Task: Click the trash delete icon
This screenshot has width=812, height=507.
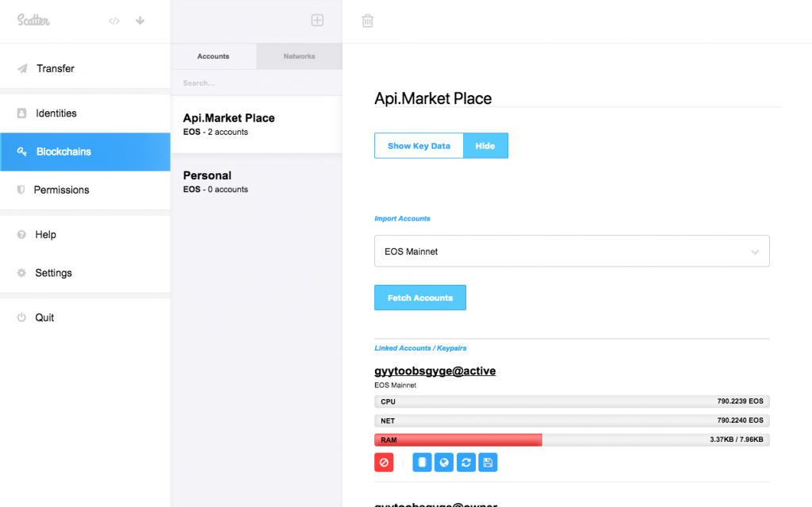Action: pos(368,21)
